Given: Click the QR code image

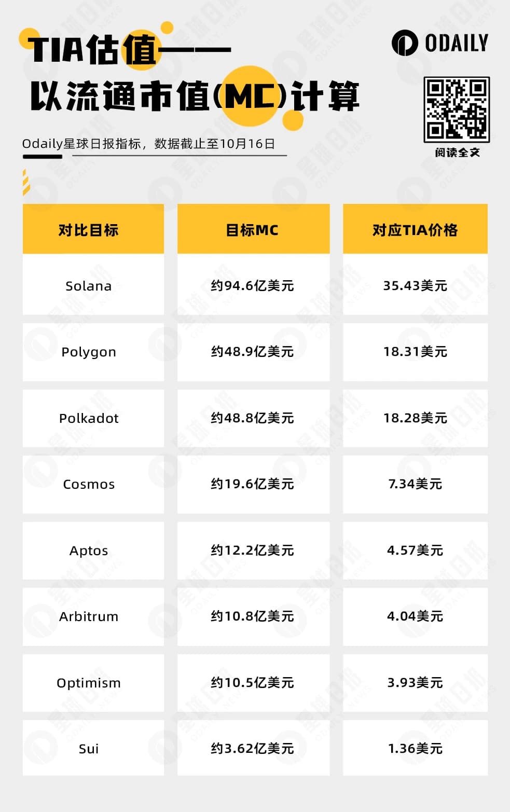Looking at the screenshot, I should point(457,109).
